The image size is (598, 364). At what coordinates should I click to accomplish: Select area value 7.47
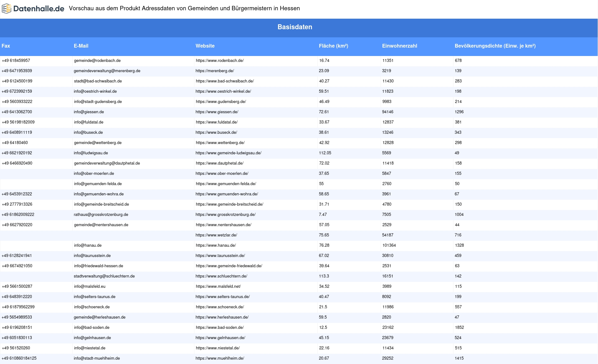[x=323, y=215]
